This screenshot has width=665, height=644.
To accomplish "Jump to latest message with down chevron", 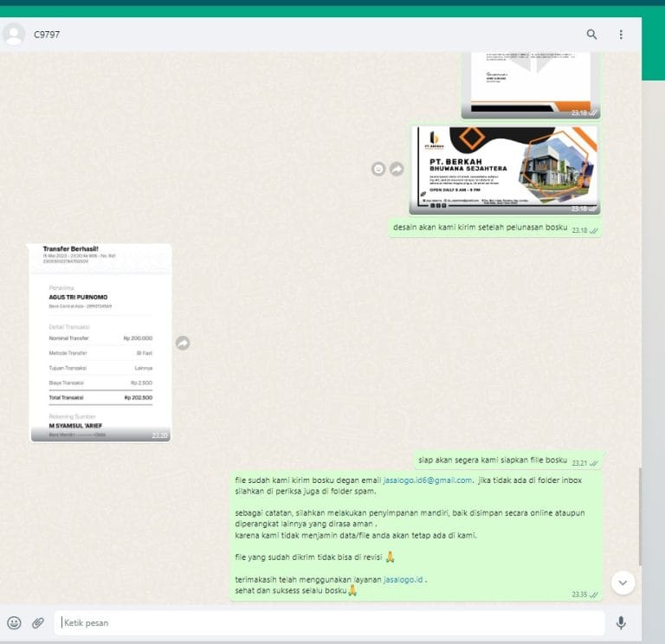I will pyautogui.click(x=623, y=583).
